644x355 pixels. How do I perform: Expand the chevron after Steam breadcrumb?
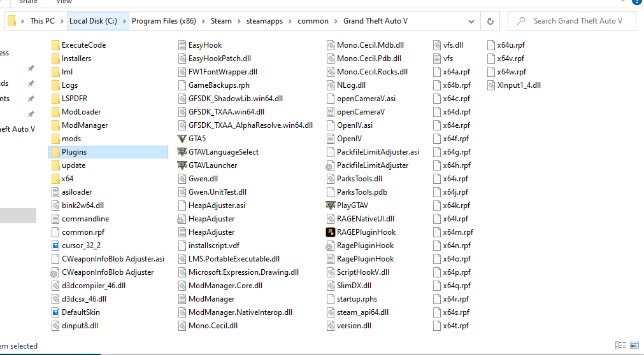tap(239, 21)
